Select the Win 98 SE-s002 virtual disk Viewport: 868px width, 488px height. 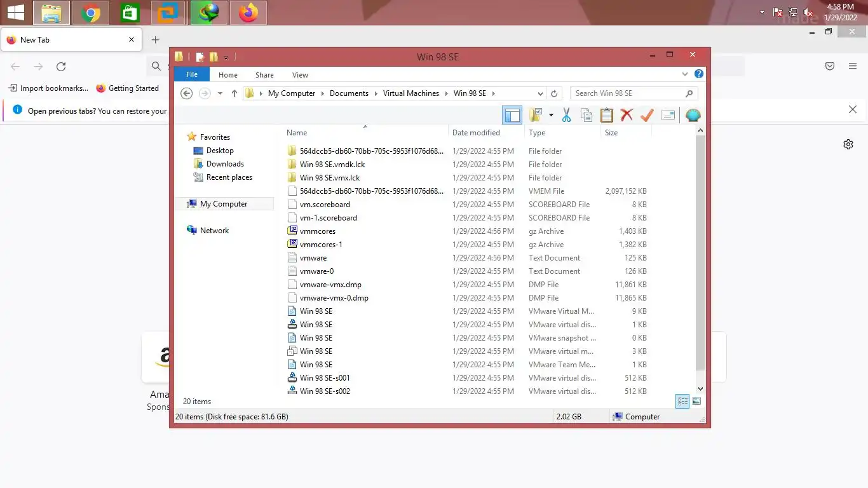(x=325, y=391)
